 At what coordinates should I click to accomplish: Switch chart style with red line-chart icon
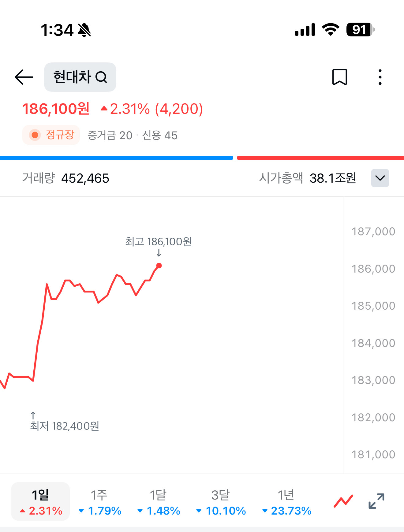(343, 501)
